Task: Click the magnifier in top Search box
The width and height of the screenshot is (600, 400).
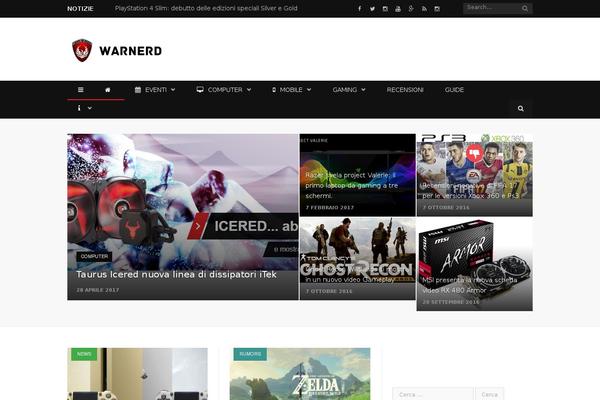Action: (525, 8)
